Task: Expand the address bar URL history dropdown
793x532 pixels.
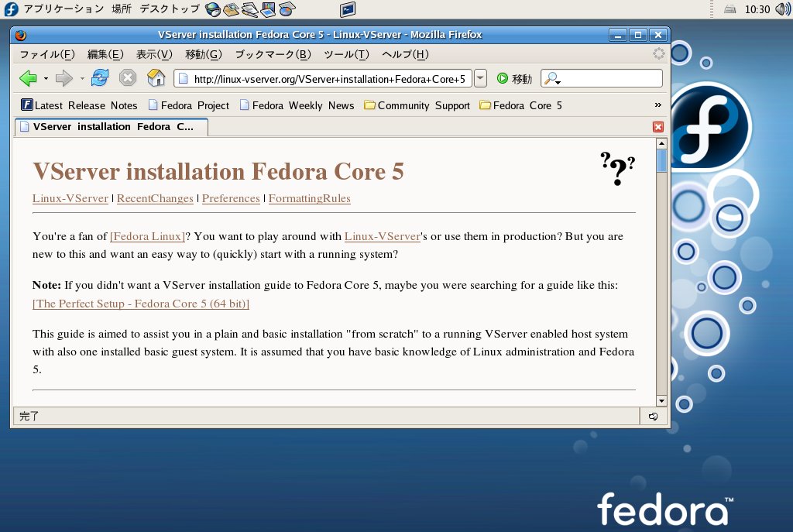Action: pyautogui.click(x=480, y=78)
